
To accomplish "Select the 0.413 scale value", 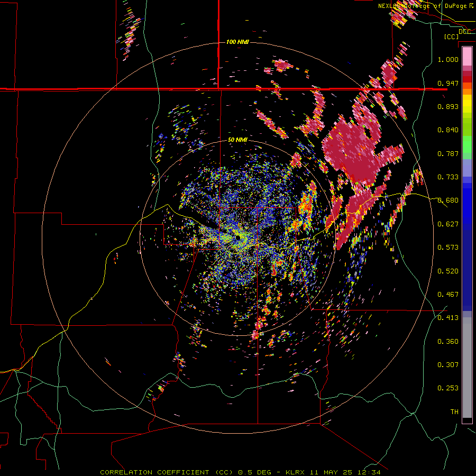I will 448,318.
